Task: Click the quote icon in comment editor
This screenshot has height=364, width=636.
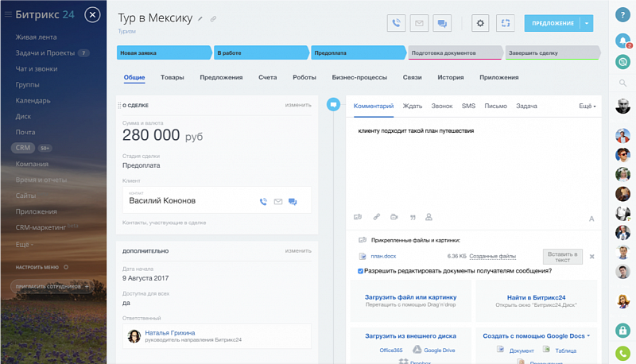Action: (x=413, y=217)
